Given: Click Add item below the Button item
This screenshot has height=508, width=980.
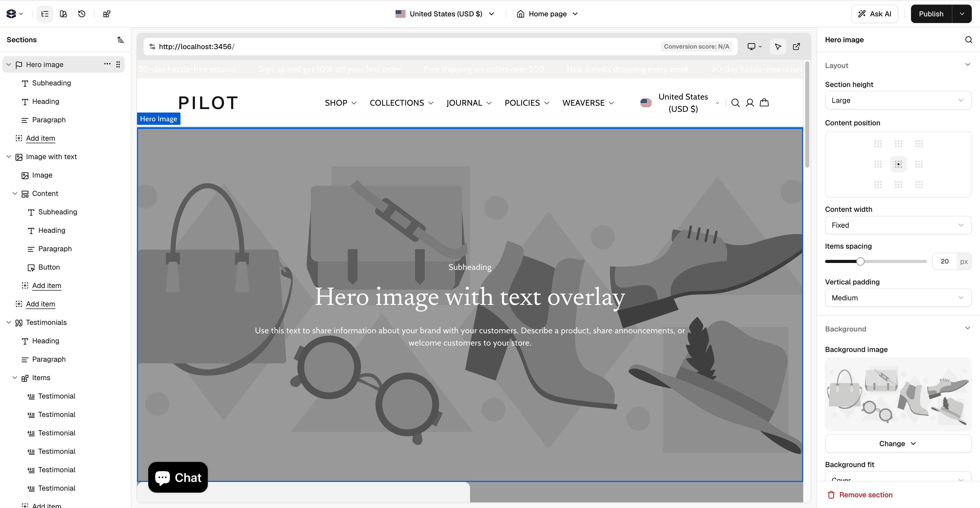Looking at the screenshot, I should click(x=47, y=286).
